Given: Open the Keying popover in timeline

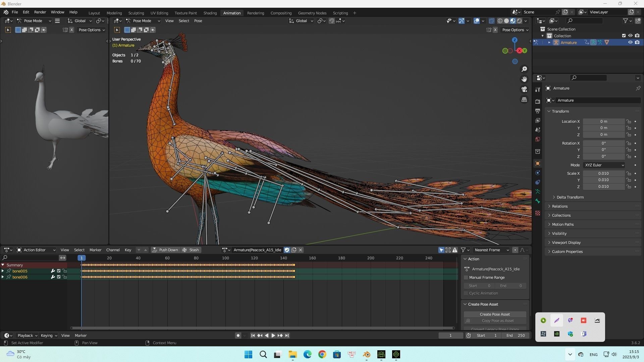Looking at the screenshot, I should pos(49,335).
